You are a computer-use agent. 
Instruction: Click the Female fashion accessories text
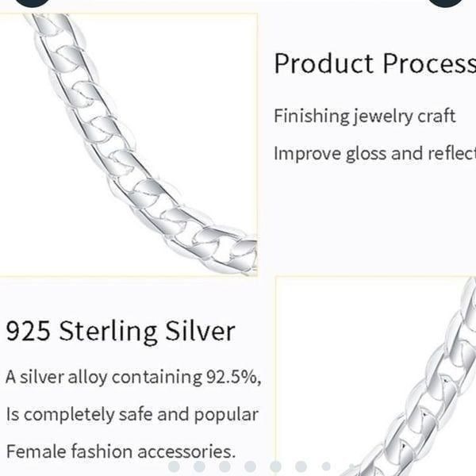tap(121, 451)
